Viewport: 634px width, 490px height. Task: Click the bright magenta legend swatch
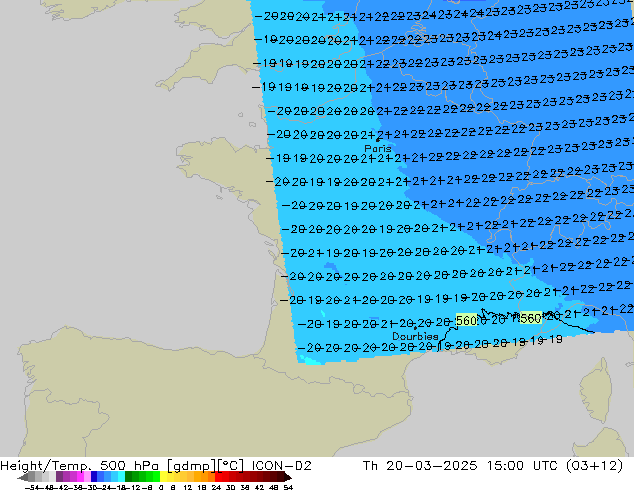click(80, 476)
